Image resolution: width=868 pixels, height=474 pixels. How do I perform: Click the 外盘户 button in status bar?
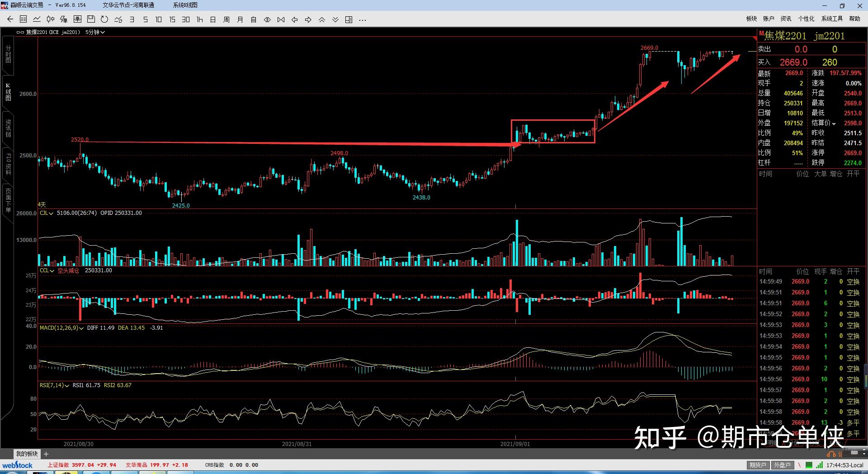[x=782, y=465]
